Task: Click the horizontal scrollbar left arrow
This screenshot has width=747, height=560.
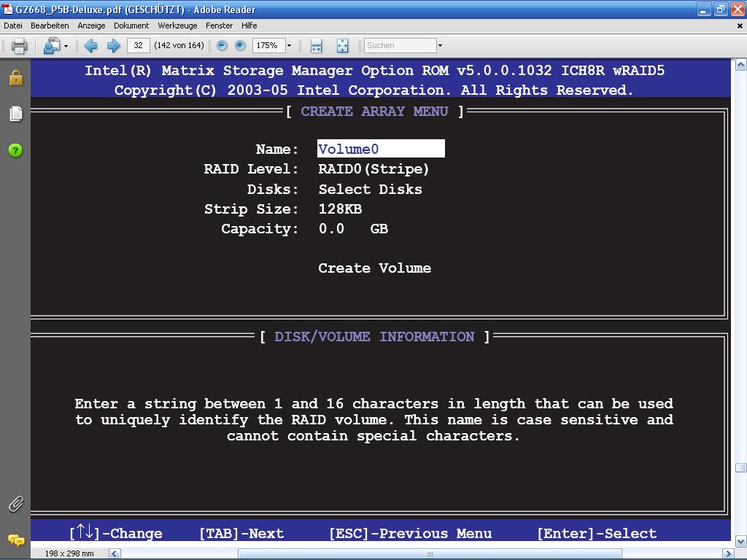Action: tap(115, 554)
